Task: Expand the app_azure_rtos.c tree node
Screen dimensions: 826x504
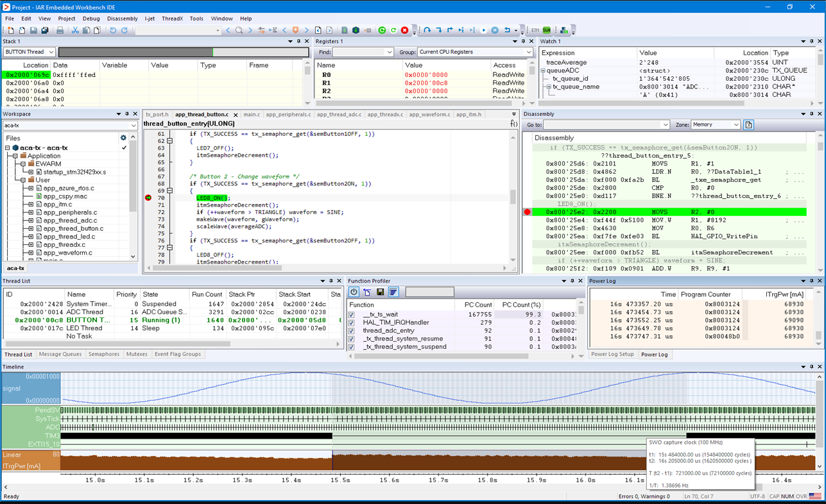Action: (31, 189)
